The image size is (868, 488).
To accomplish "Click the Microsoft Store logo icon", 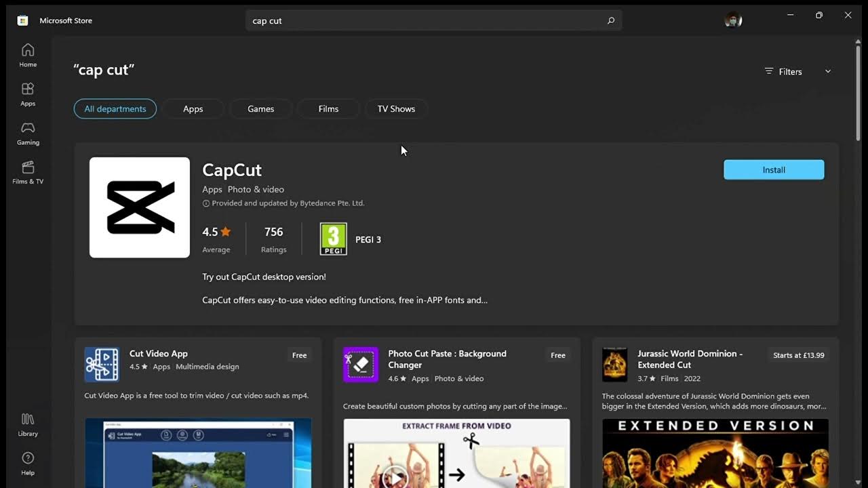I will pos(22,20).
